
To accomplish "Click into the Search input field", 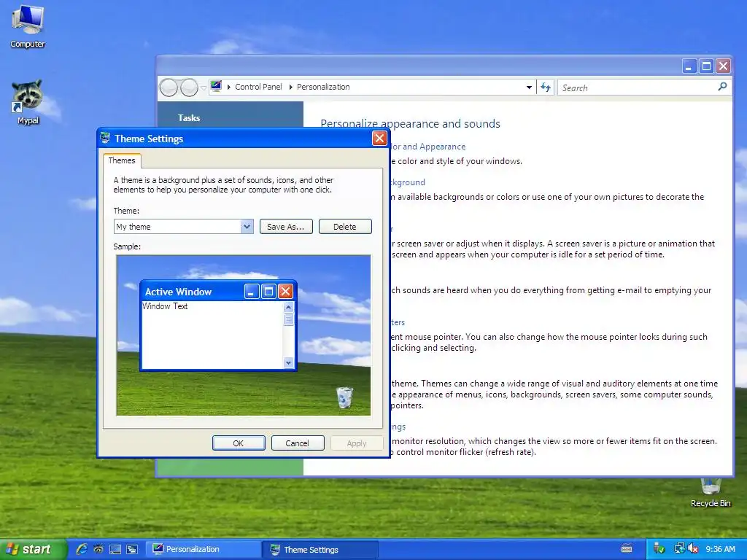I will coord(638,87).
